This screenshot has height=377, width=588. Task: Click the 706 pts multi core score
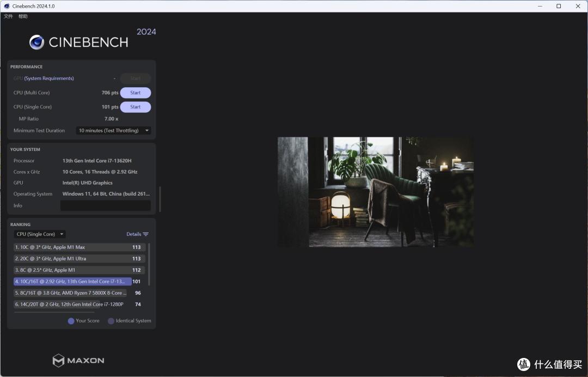(110, 93)
